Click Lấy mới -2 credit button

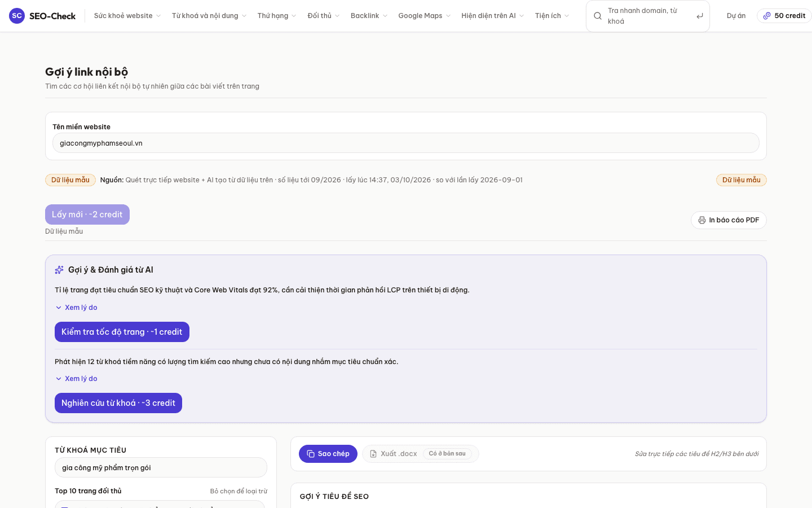tap(87, 214)
